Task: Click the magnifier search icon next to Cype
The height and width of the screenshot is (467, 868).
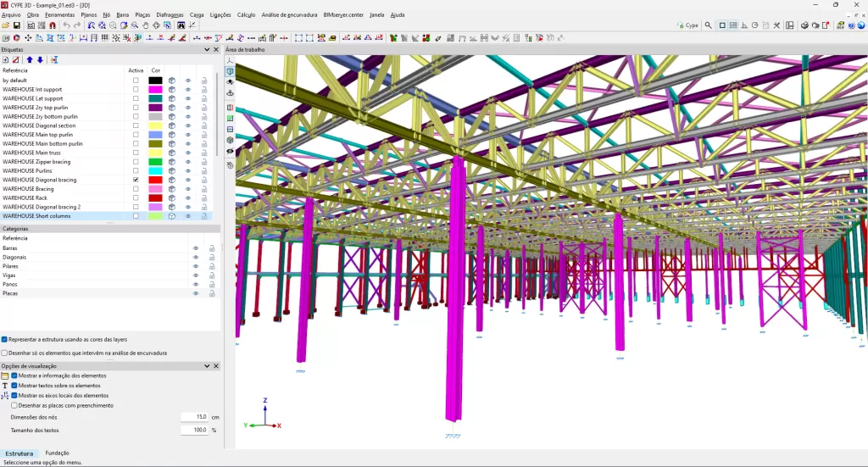Action: 709,25
